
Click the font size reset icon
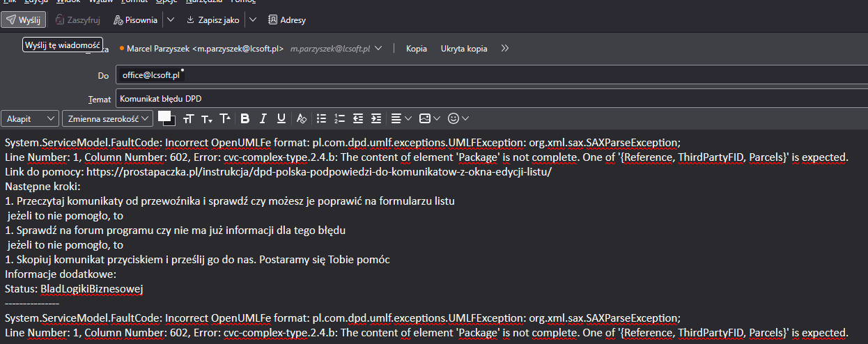click(188, 119)
